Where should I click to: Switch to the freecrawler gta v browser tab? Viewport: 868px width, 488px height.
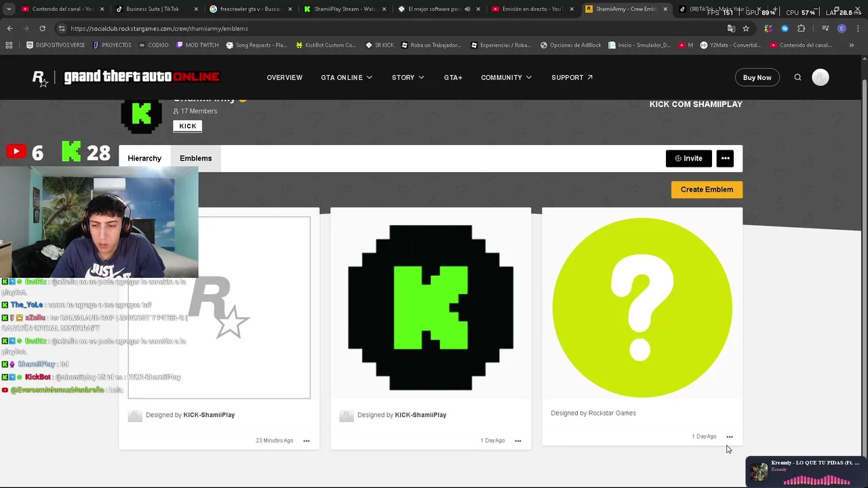(x=250, y=9)
